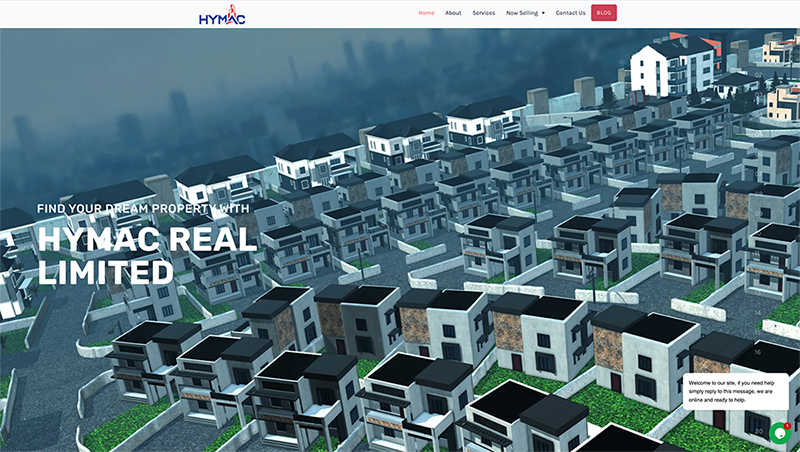Select Services in the navigation bar
The height and width of the screenshot is (452, 800).
point(483,13)
